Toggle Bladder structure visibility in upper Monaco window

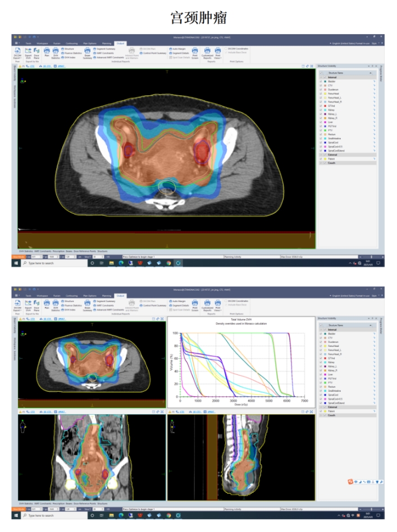click(x=320, y=81)
